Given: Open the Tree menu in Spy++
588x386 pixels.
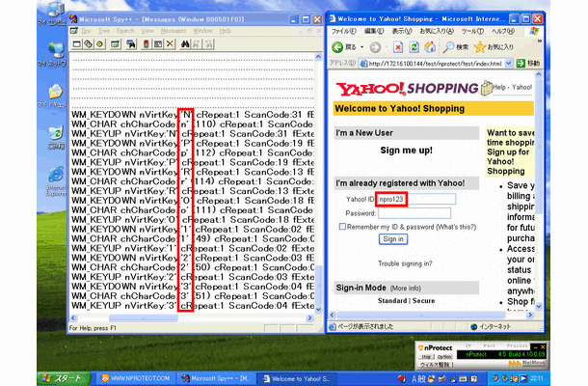Looking at the screenshot, I should click(x=104, y=31).
